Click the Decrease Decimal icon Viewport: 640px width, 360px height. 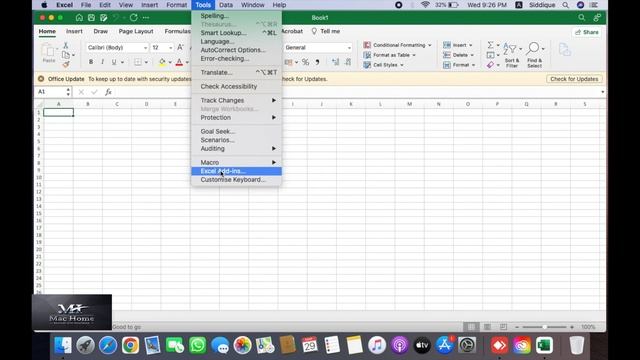point(348,62)
